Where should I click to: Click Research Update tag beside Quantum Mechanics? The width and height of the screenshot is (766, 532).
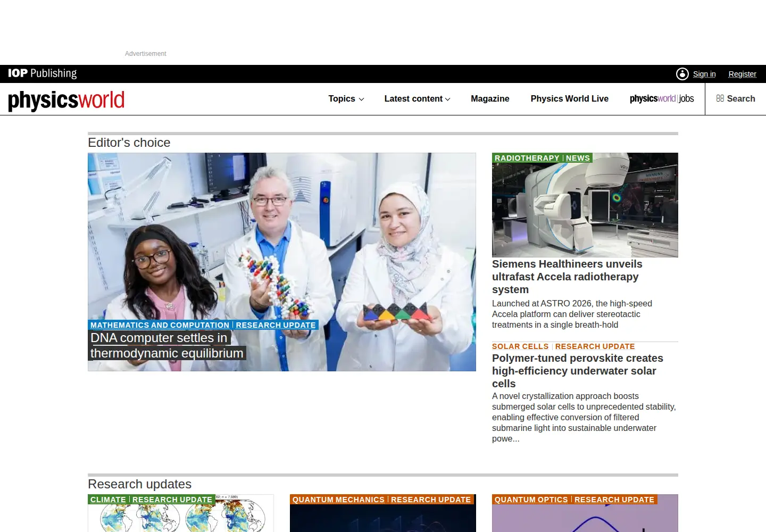point(431,500)
